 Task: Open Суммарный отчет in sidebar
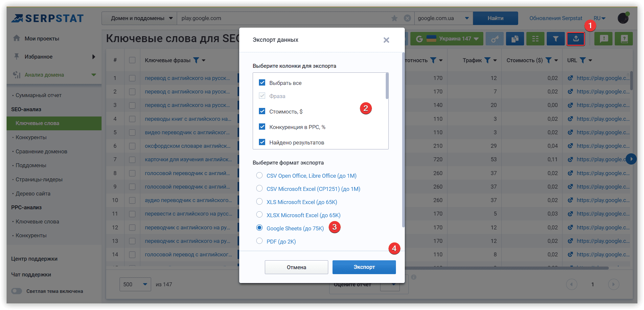[x=38, y=95]
